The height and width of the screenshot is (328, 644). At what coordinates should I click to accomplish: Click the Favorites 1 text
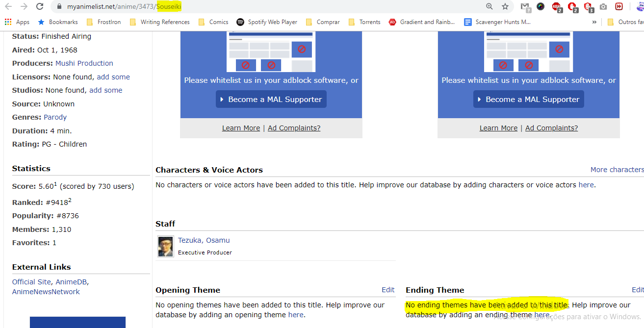[x=34, y=243]
